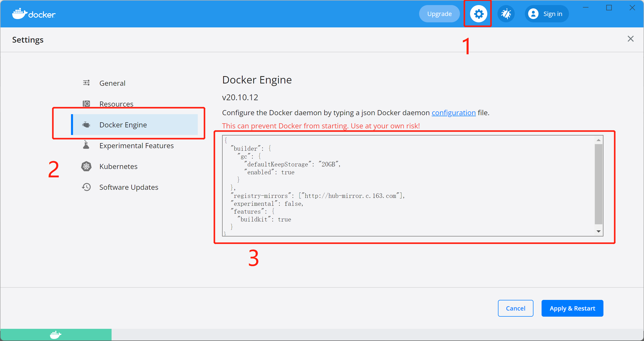
Task: Select the Docker Engine settings tab
Action: (x=123, y=125)
